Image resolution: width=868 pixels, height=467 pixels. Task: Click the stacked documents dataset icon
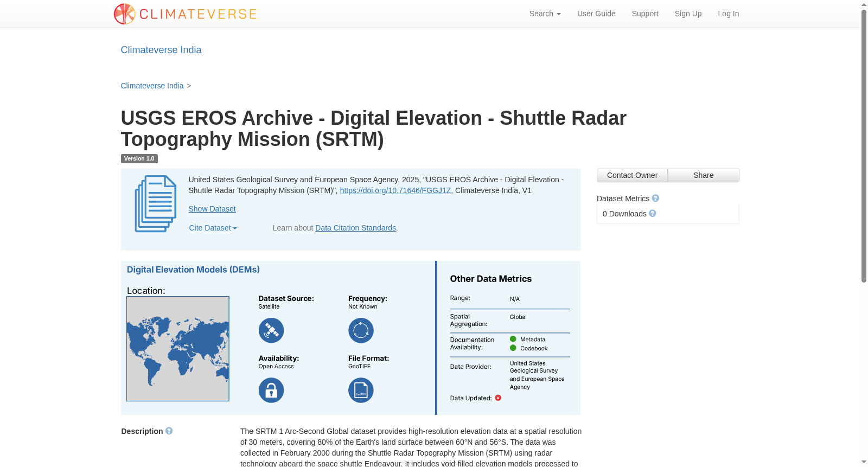pos(156,204)
